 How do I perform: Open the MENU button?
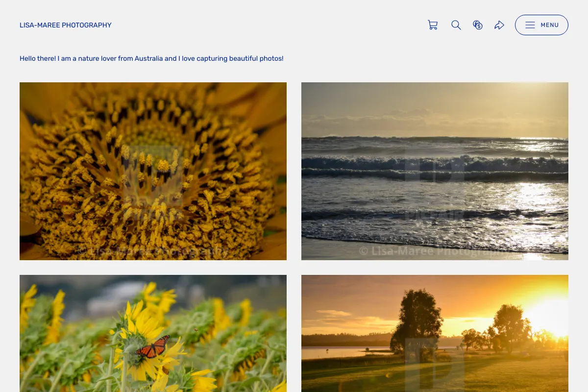541,25
